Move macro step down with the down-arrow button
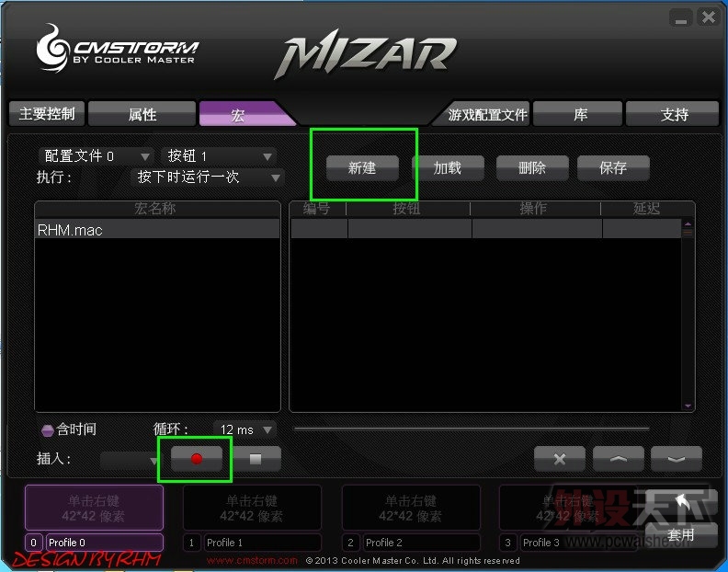 676,459
